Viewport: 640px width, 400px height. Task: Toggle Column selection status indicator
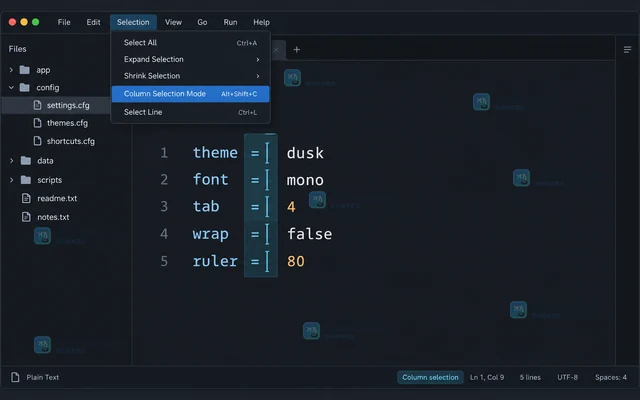pos(430,378)
